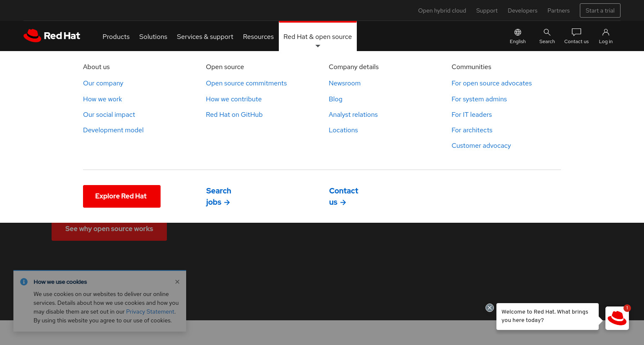Viewport: 644px width, 345px height.
Task: Open the Search magnifier icon
Action: click(547, 36)
